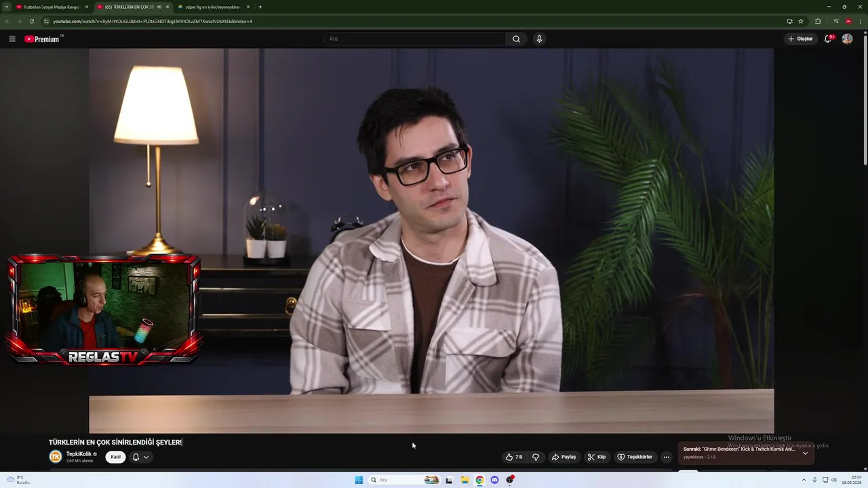Image resolution: width=868 pixels, height=488 pixels.
Task: Open YouTube notifications bell
Action: coord(828,39)
